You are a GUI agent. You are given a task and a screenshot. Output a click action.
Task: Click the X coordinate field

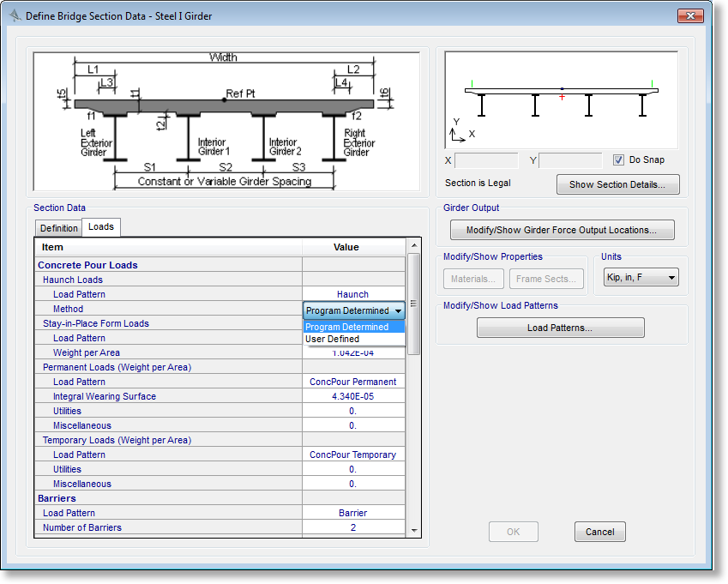click(486, 160)
